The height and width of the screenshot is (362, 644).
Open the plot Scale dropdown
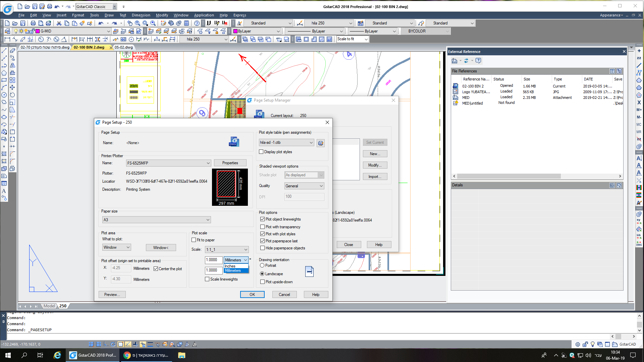pyautogui.click(x=227, y=250)
